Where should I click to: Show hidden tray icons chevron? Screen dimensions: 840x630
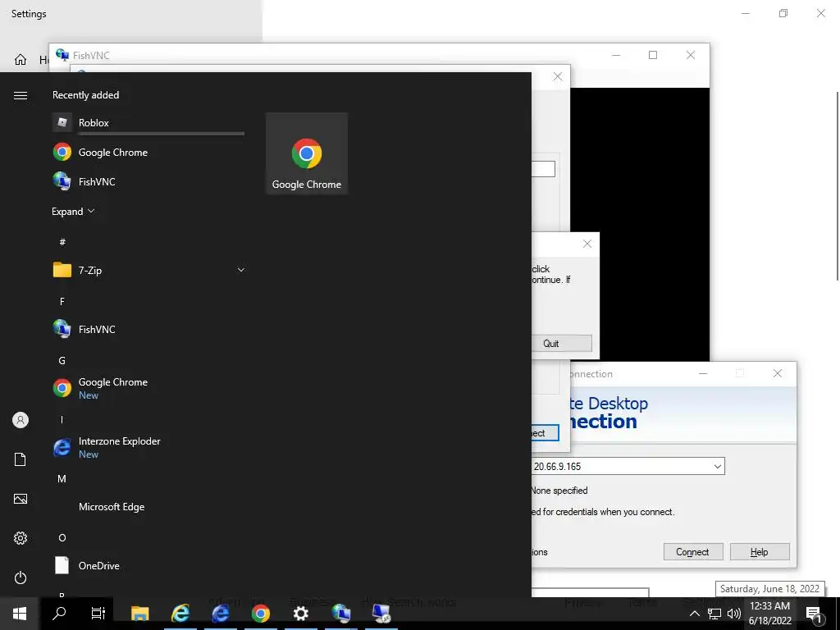[694, 614]
